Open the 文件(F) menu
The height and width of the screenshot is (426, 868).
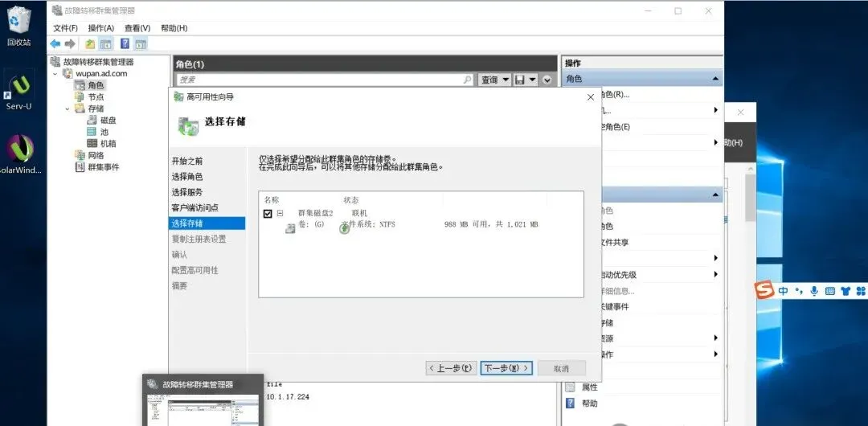(x=65, y=27)
